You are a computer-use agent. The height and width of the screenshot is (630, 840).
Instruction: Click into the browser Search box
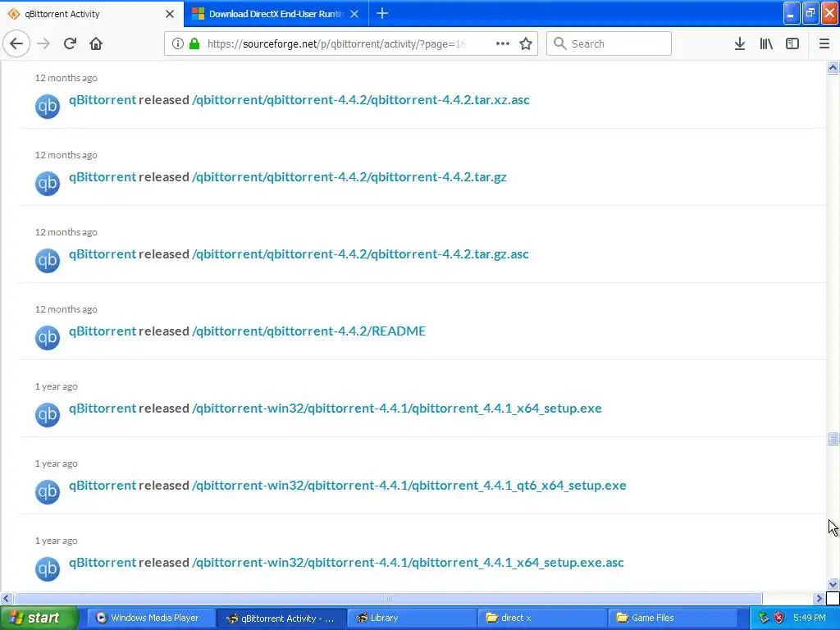(609, 43)
